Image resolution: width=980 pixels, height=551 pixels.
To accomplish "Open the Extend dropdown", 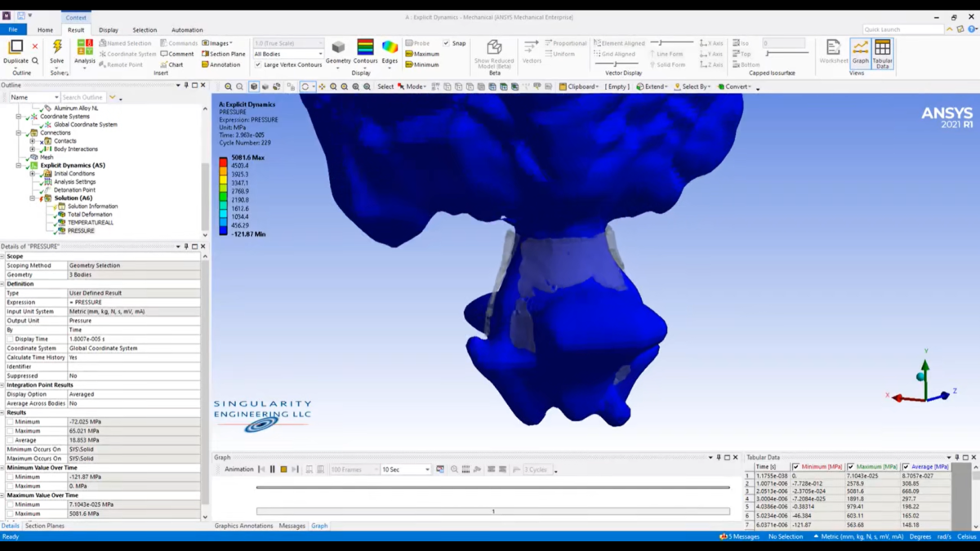I will pyautogui.click(x=653, y=87).
